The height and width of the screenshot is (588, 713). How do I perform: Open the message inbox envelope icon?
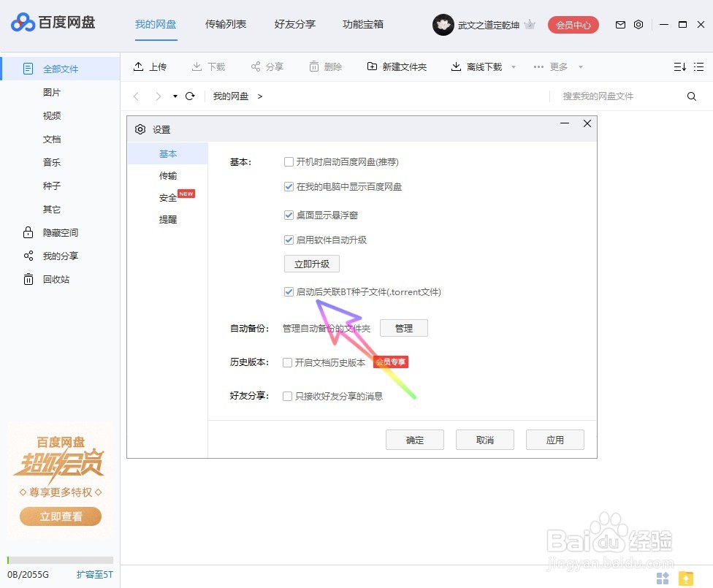[620, 24]
